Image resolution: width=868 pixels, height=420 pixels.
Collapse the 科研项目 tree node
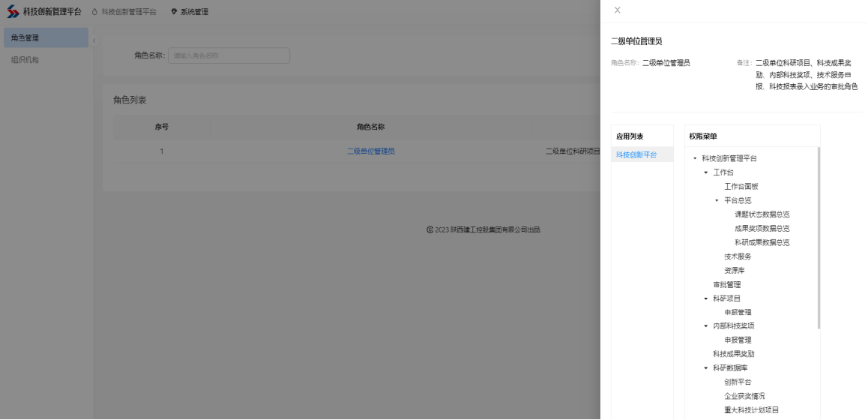706,298
